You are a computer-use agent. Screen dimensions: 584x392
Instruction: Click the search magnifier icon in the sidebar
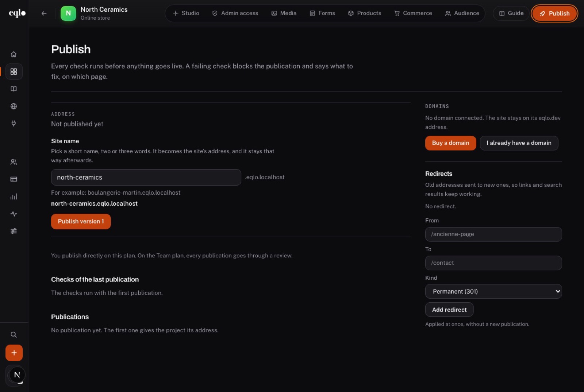pos(14,334)
